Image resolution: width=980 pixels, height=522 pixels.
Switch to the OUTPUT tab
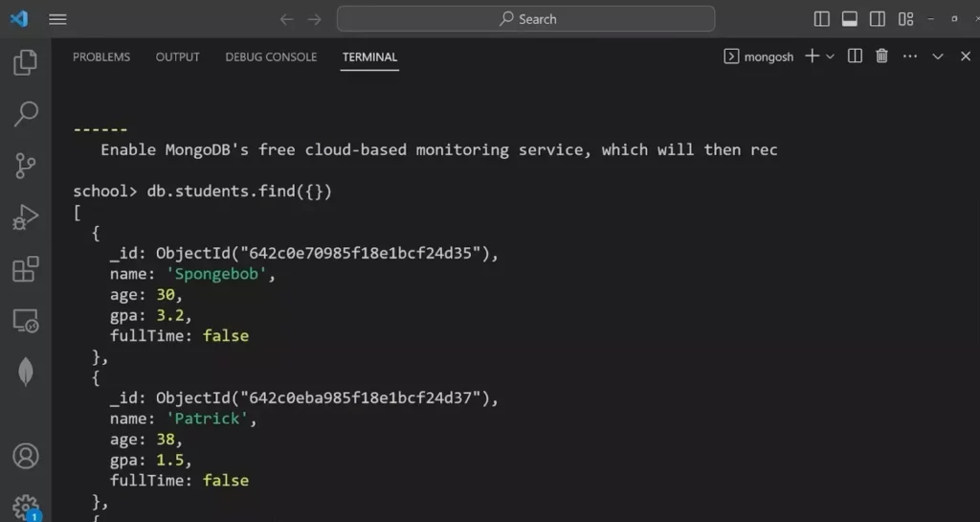click(177, 57)
